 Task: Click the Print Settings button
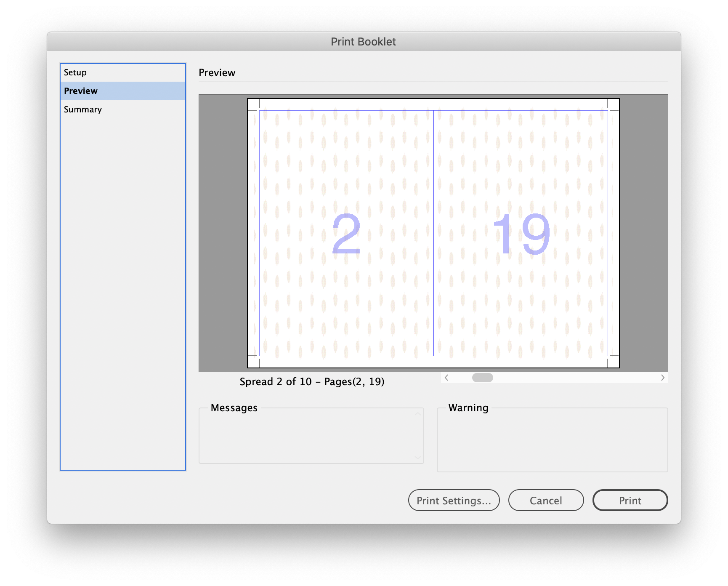tap(454, 501)
